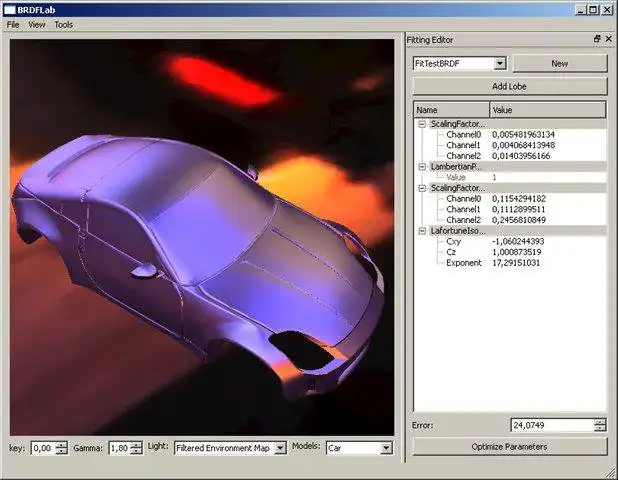Select value 17,29151031

[516, 263]
